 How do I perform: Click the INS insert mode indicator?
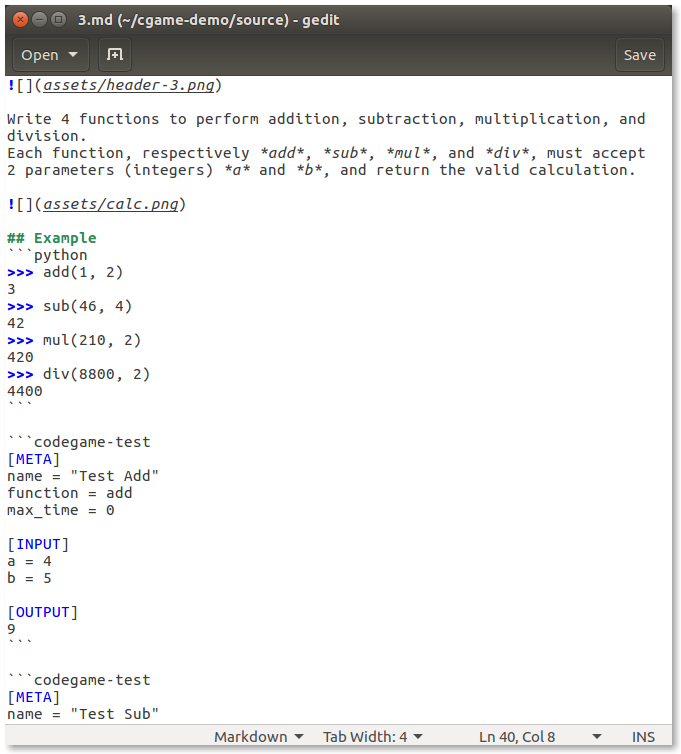(643, 737)
